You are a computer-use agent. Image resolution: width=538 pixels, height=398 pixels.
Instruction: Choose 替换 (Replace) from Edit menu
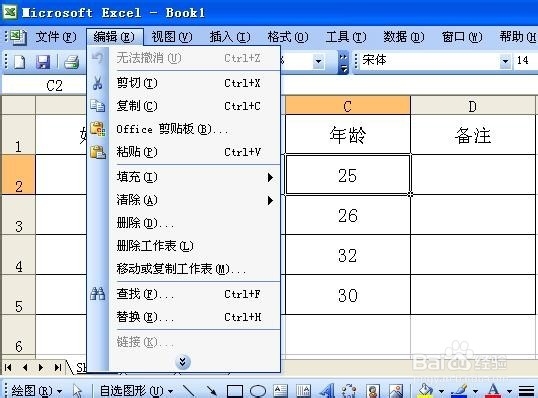click(x=195, y=317)
